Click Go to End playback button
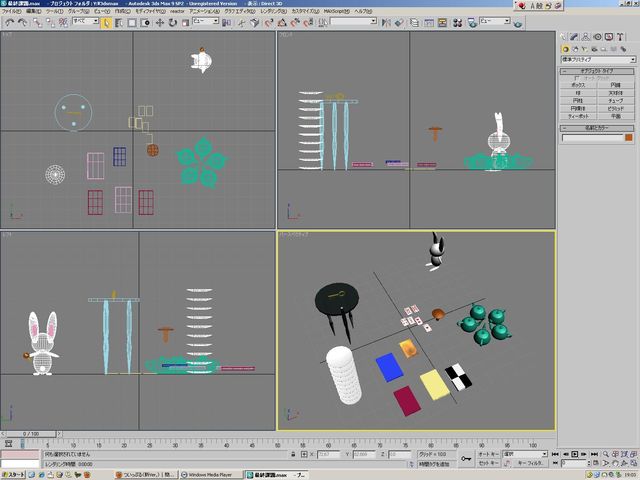This screenshot has height=480, width=640. point(594,454)
